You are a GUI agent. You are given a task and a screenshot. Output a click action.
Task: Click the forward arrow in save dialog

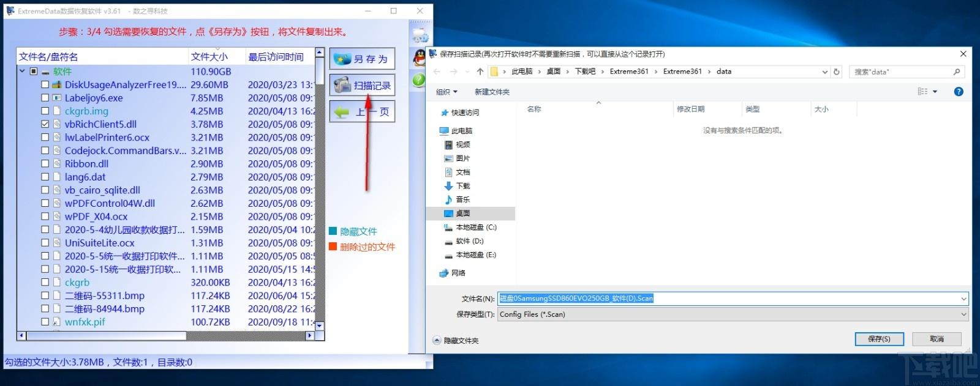(x=453, y=72)
